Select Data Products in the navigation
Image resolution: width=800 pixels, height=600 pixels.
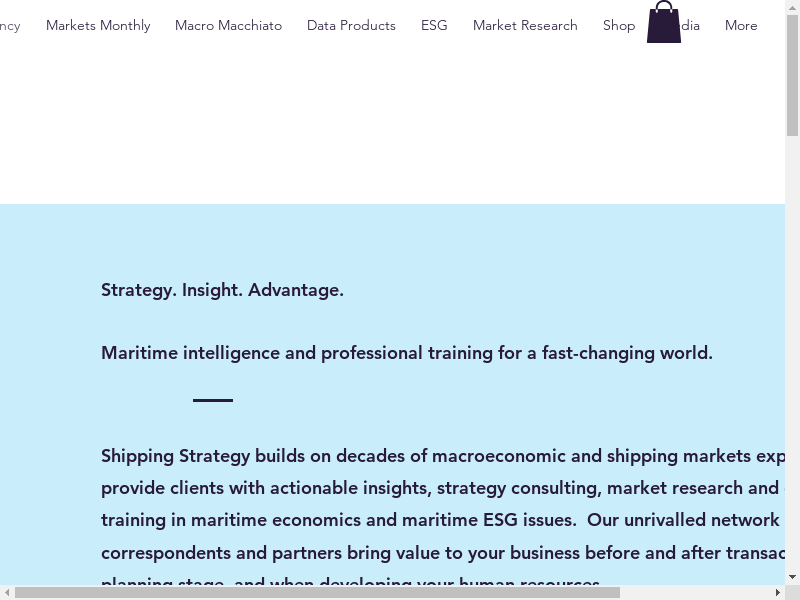[x=351, y=25]
